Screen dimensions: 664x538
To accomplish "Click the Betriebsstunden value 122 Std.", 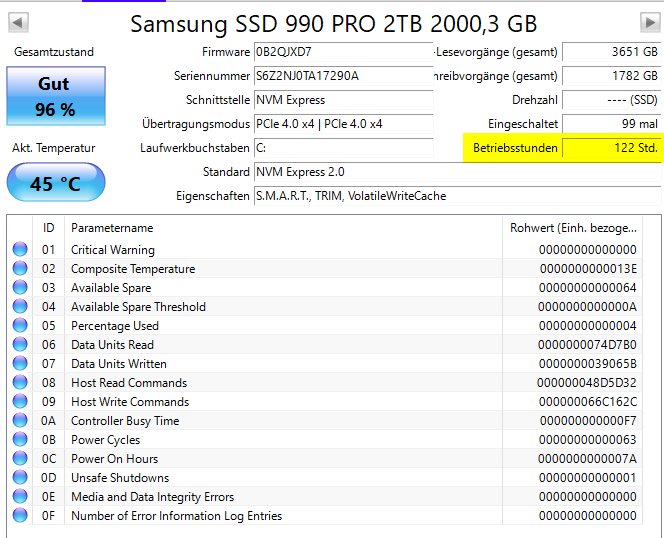I will click(x=611, y=148).
